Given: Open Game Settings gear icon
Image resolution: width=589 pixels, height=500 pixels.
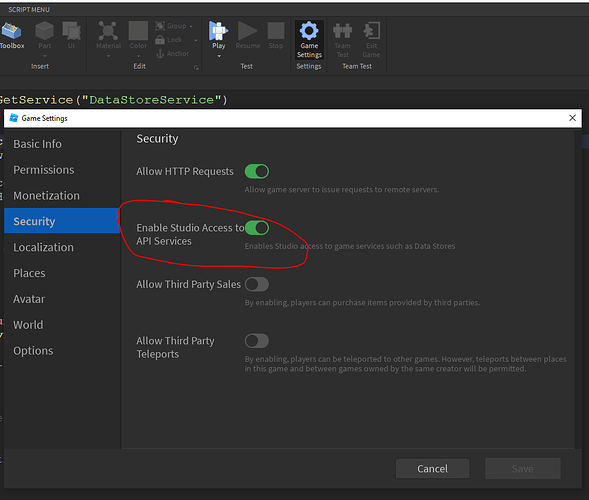Looking at the screenshot, I should 309,31.
